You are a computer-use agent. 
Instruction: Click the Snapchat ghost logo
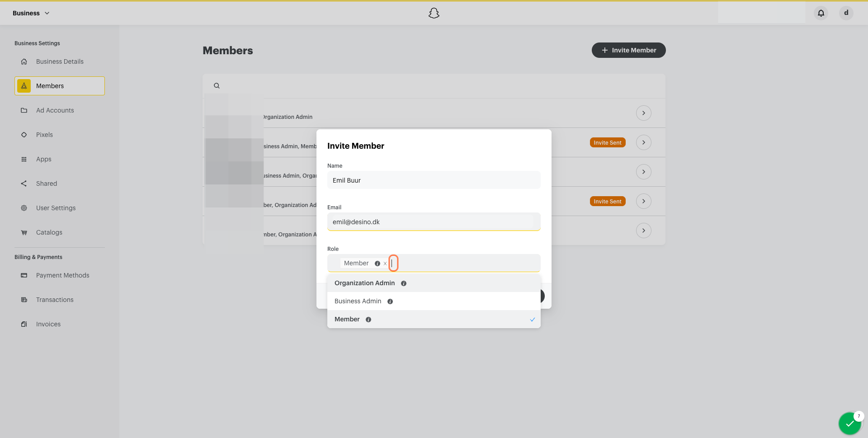434,13
